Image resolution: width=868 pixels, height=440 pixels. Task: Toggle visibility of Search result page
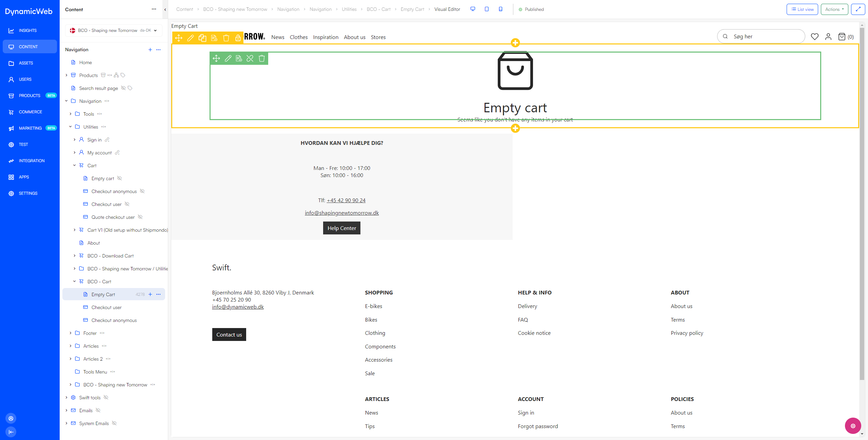[x=123, y=88]
